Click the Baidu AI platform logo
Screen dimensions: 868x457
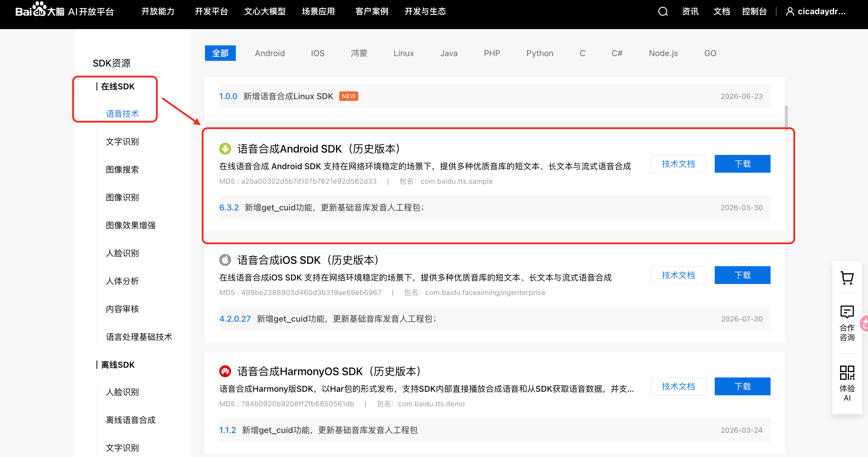tap(64, 10)
